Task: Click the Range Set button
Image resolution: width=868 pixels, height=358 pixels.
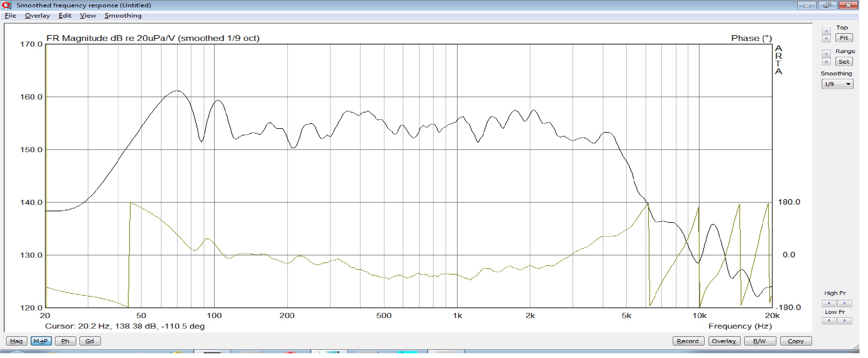Action: [x=843, y=62]
